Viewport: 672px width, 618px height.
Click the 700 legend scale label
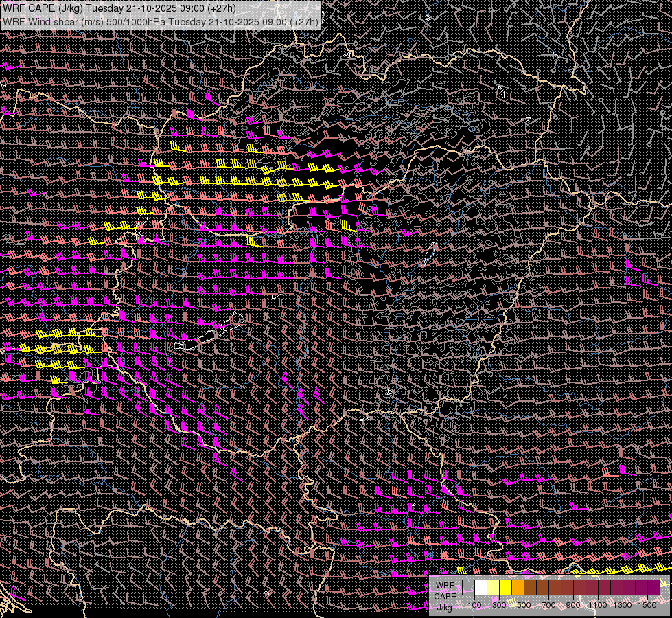coord(548,605)
